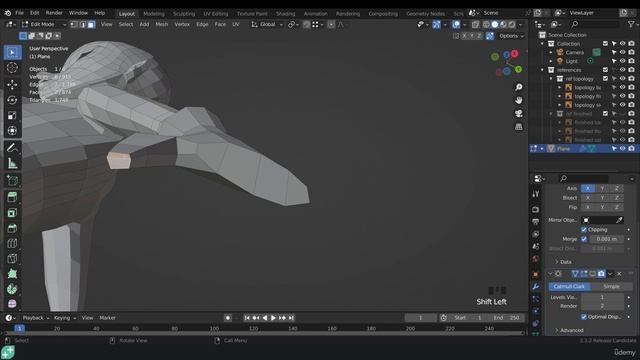This screenshot has width=640, height=360.
Task: Toggle Merge checkbox
Action: click(x=584, y=239)
